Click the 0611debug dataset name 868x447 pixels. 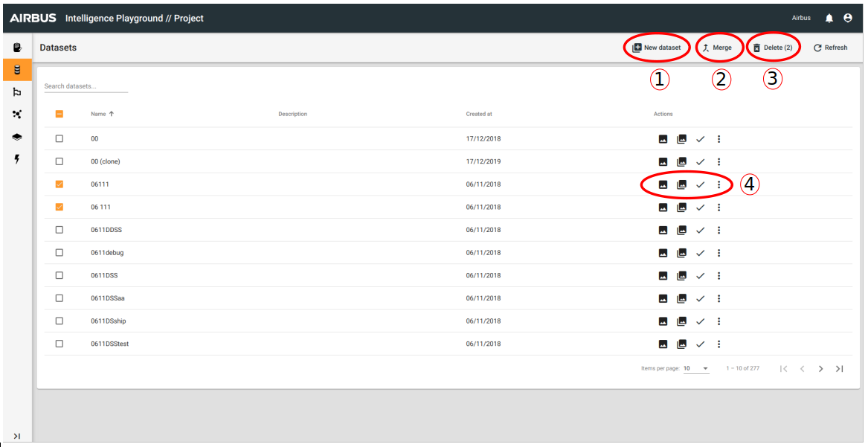[107, 253]
